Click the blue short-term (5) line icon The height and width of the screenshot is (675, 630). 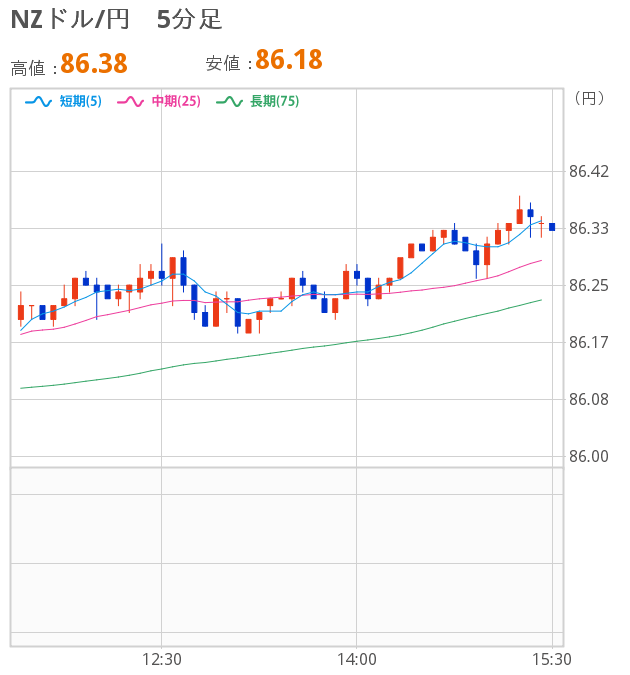point(38,102)
